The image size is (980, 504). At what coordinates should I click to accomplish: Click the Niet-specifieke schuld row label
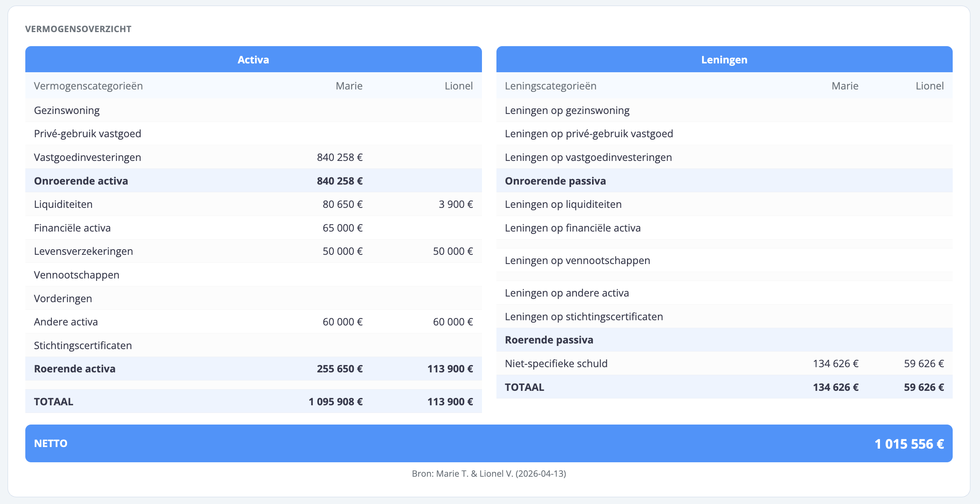556,364
